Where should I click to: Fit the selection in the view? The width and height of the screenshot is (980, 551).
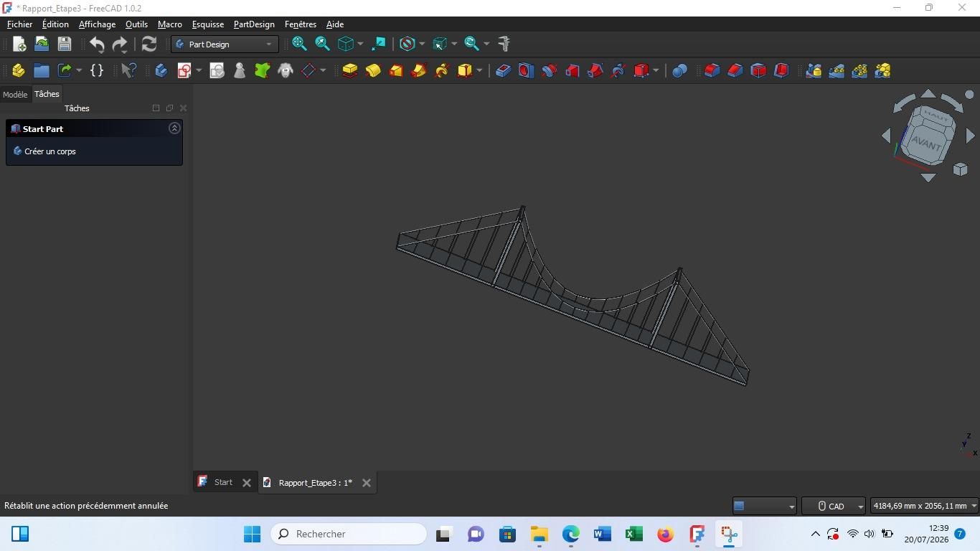pyautogui.click(x=322, y=44)
